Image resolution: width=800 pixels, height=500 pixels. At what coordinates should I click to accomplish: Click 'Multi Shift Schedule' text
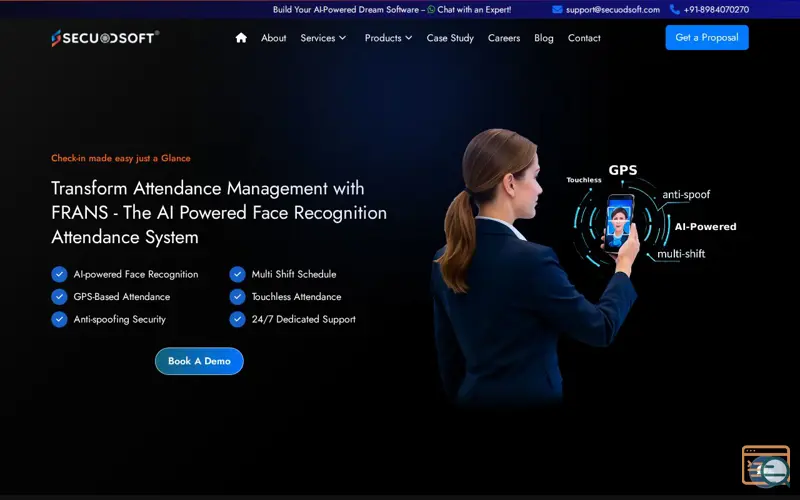point(294,274)
